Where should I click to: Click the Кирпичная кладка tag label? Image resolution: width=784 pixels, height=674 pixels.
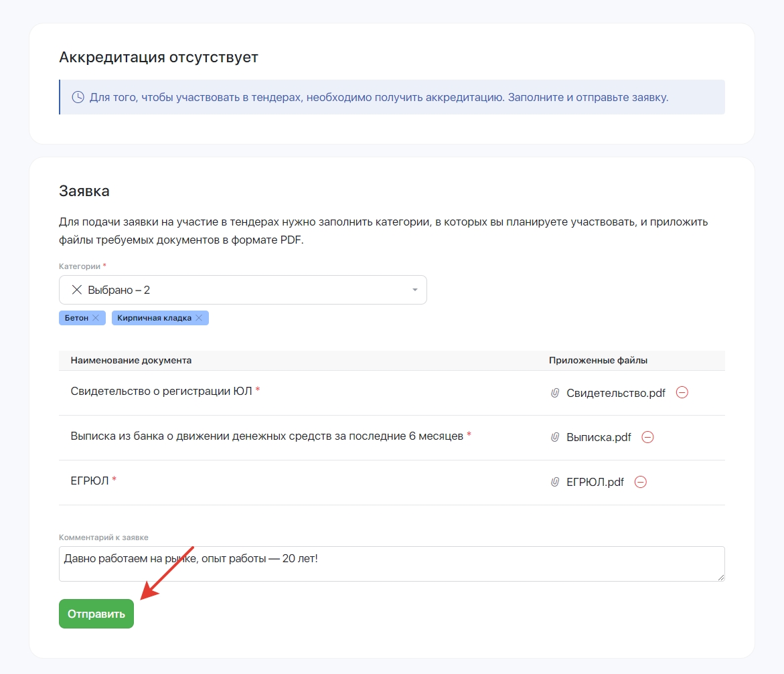(154, 318)
